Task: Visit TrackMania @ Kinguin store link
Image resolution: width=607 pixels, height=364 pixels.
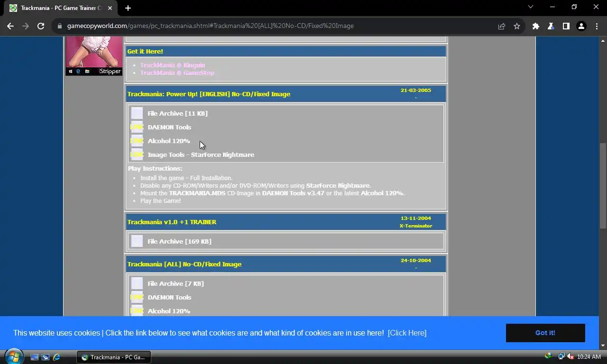Action: coord(173,65)
